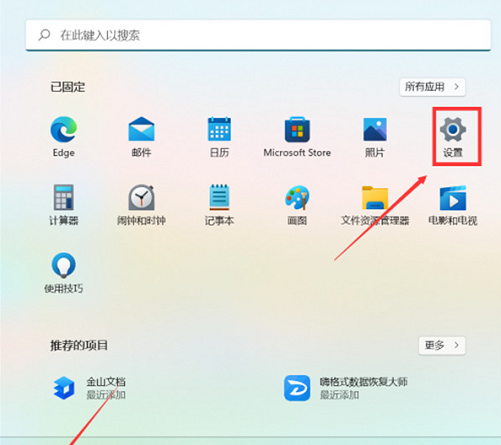Image resolution: width=501 pixels, height=445 pixels.
Task: Open the Edge browser
Action: tap(64, 137)
